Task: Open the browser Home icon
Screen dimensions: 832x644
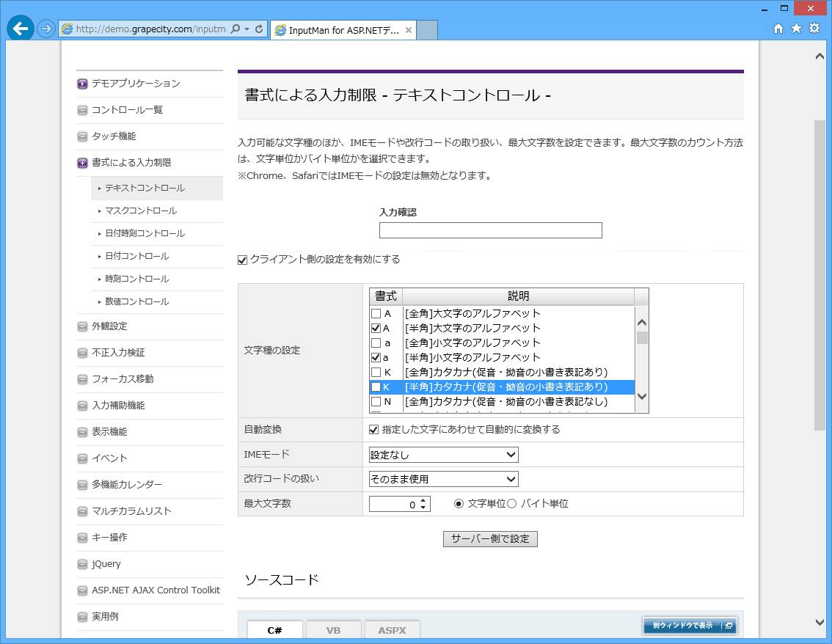Action: click(x=778, y=29)
